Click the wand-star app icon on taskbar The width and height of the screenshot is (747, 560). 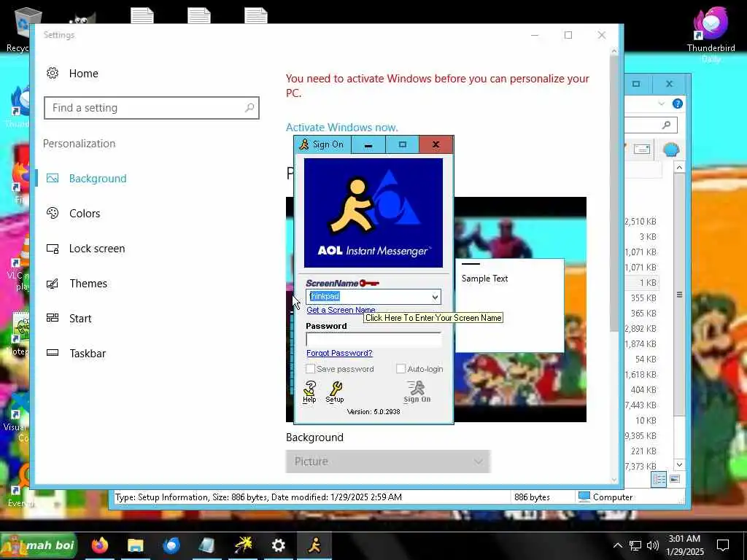[243, 545]
